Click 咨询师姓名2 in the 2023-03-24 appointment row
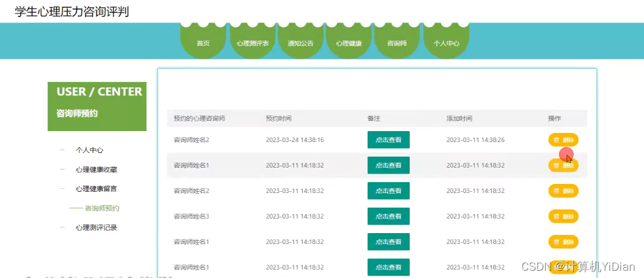This screenshot has width=644, height=278. click(x=191, y=140)
